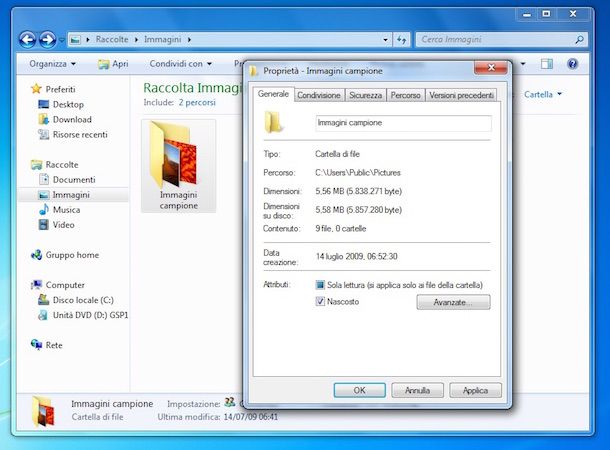Image resolution: width=610 pixels, height=450 pixels.
Task: Open Avanzate attributes dialog
Action: (x=453, y=302)
